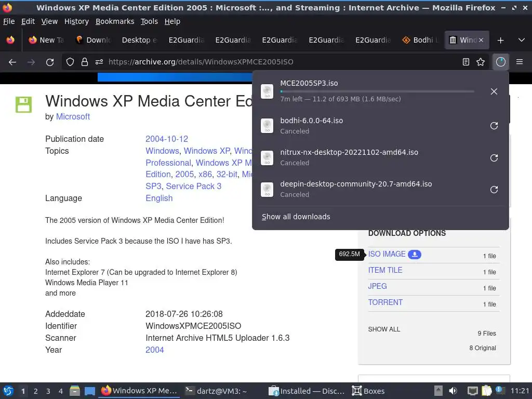
Task: Open the TORRENT download option
Action: pos(385,303)
